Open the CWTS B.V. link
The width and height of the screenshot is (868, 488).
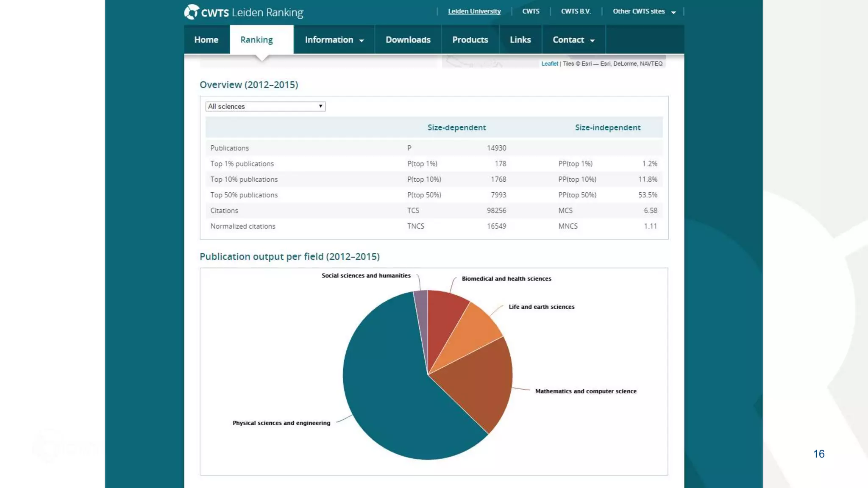tap(576, 11)
